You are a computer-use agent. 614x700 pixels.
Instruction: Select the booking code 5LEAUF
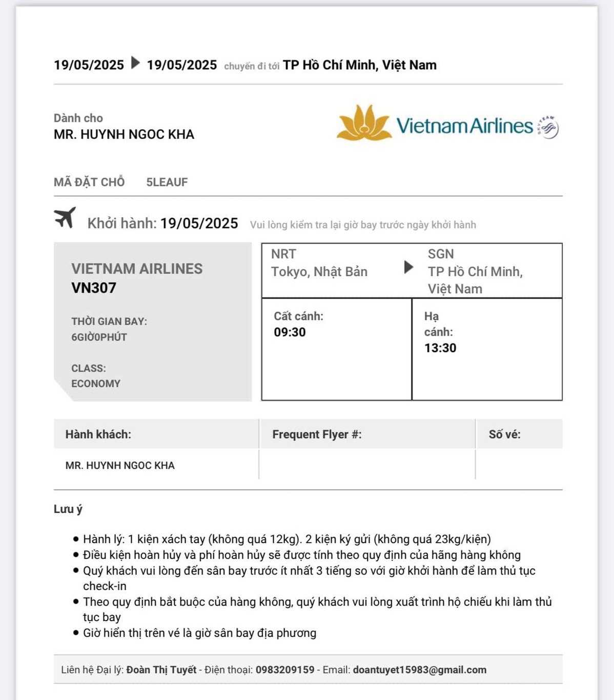tap(167, 182)
